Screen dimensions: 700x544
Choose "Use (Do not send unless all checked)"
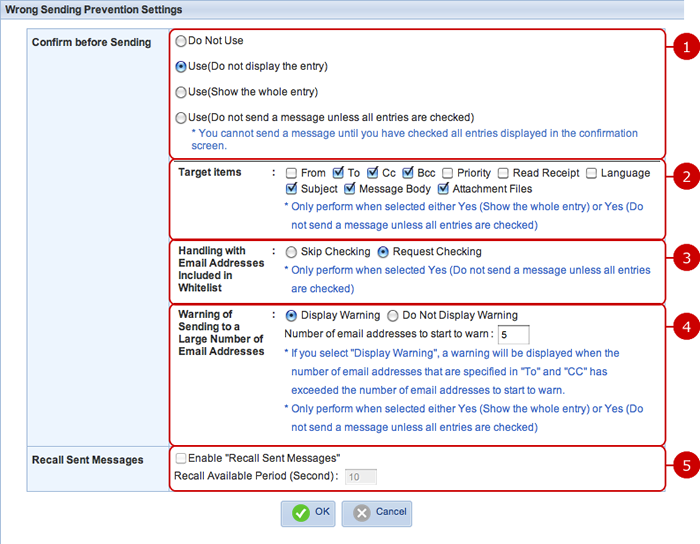181,117
